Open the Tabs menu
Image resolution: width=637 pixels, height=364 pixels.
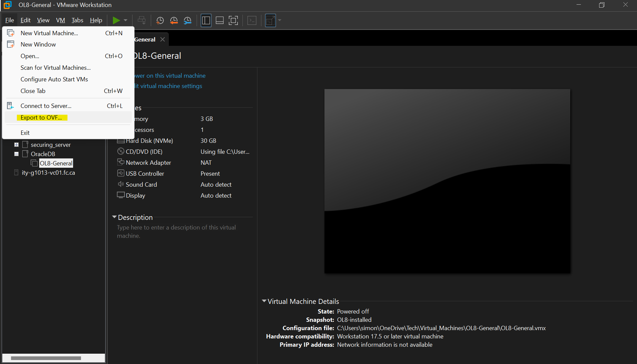pyautogui.click(x=77, y=20)
